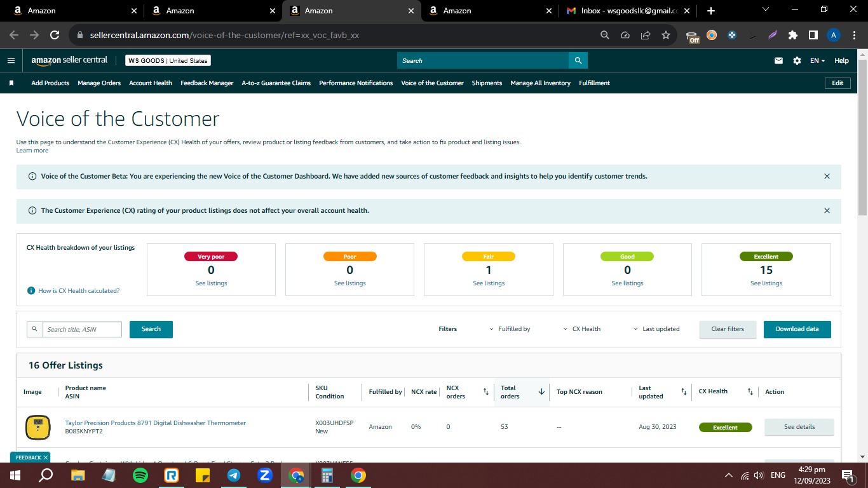Sort the table by NCX orders
The image size is (868, 488).
(486, 391)
